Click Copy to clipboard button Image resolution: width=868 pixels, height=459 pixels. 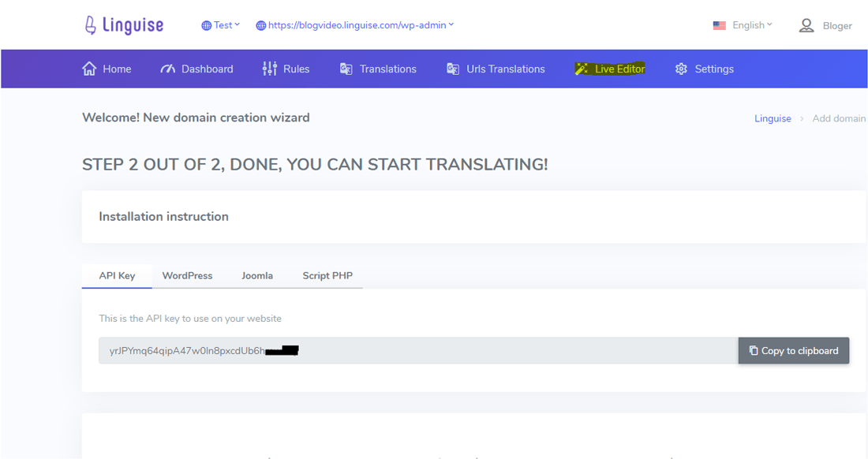793,351
